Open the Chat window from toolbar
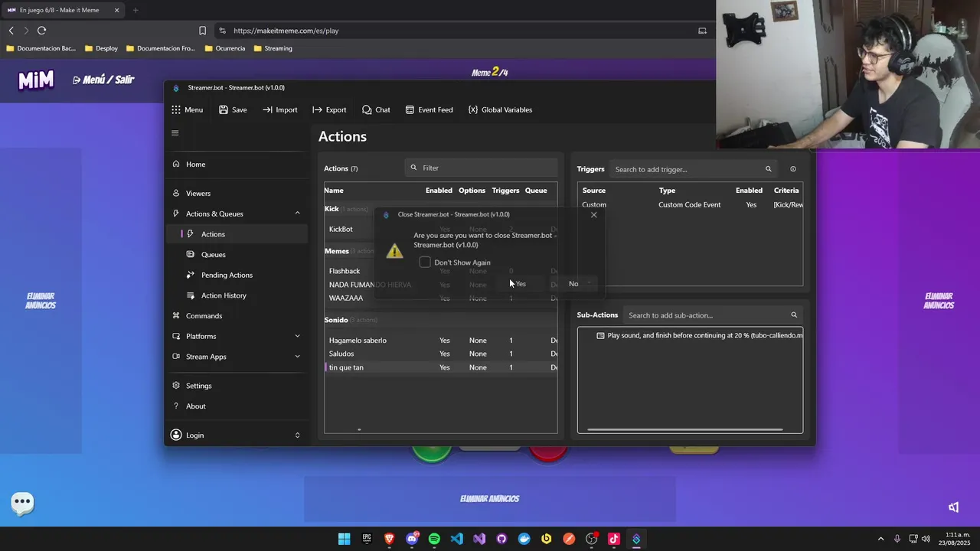980x551 pixels. [376, 109]
